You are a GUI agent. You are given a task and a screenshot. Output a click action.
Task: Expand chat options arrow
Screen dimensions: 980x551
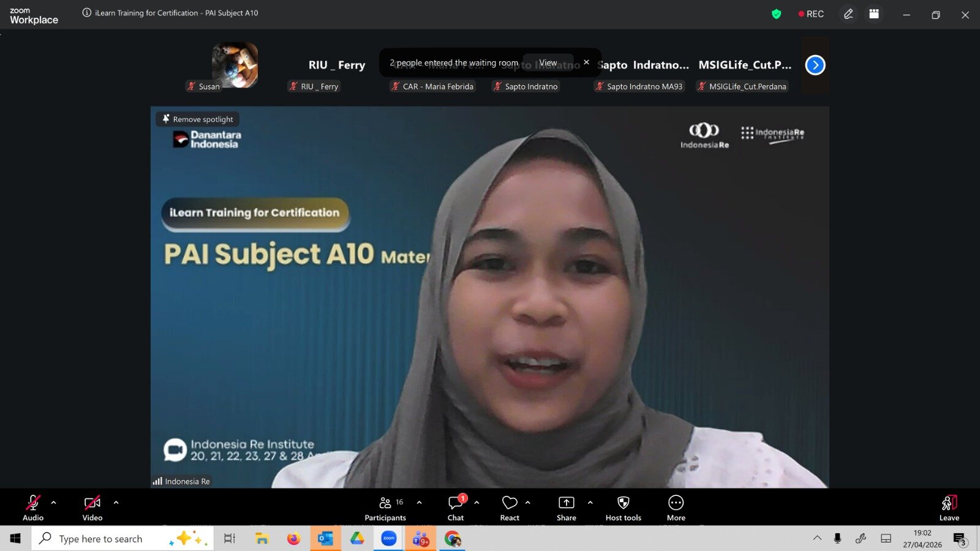click(477, 503)
